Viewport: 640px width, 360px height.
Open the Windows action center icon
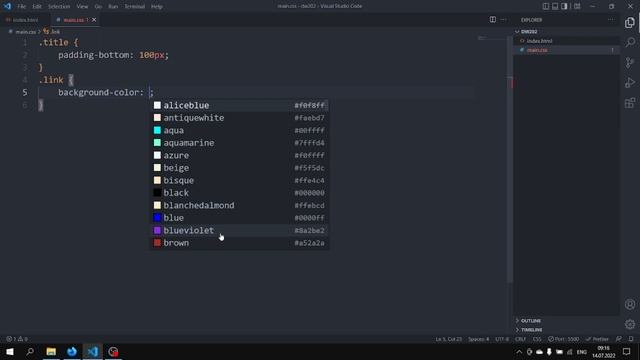(627, 351)
